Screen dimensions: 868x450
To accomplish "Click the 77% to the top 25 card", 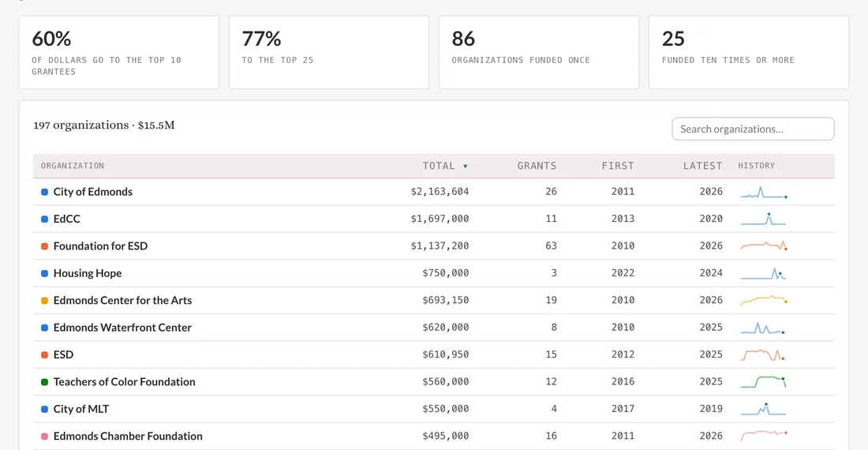I will click(x=329, y=52).
